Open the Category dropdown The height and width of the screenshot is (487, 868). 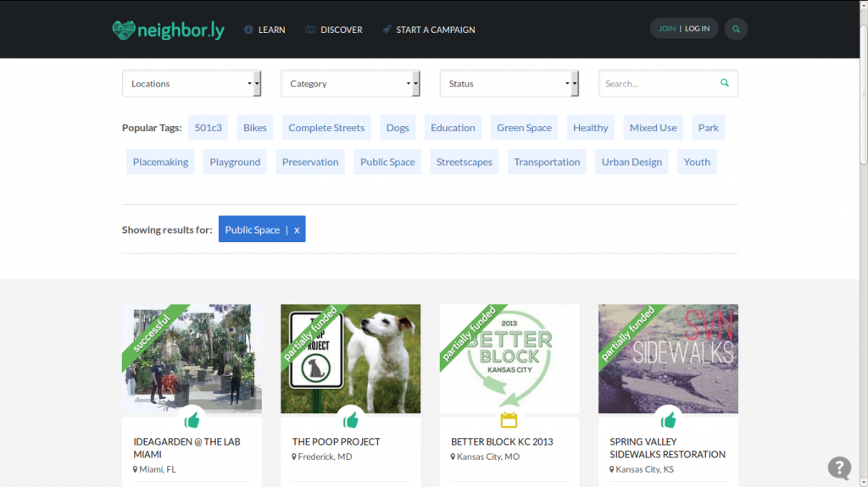click(x=350, y=84)
